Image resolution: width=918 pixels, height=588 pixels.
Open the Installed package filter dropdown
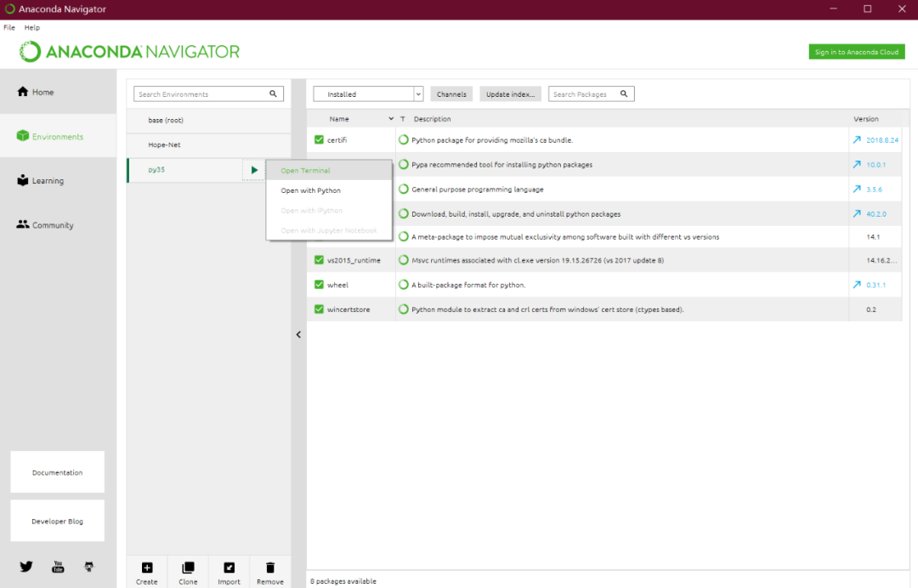click(x=368, y=93)
